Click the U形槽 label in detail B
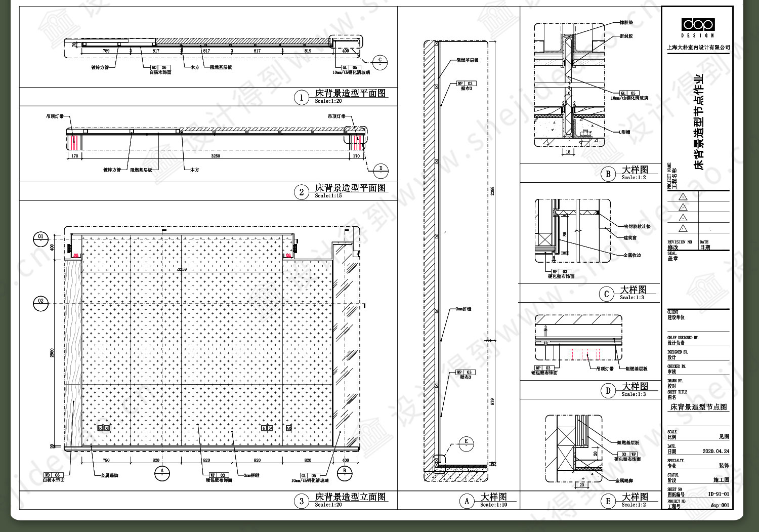 tap(625, 132)
